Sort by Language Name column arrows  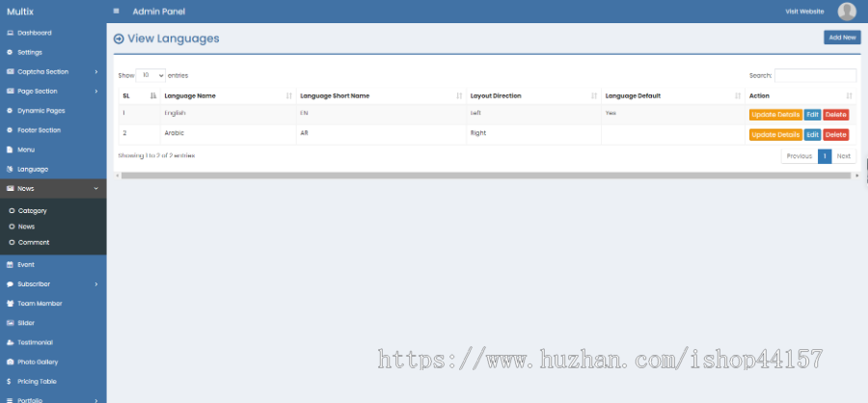pyautogui.click(x=289, y=95)
